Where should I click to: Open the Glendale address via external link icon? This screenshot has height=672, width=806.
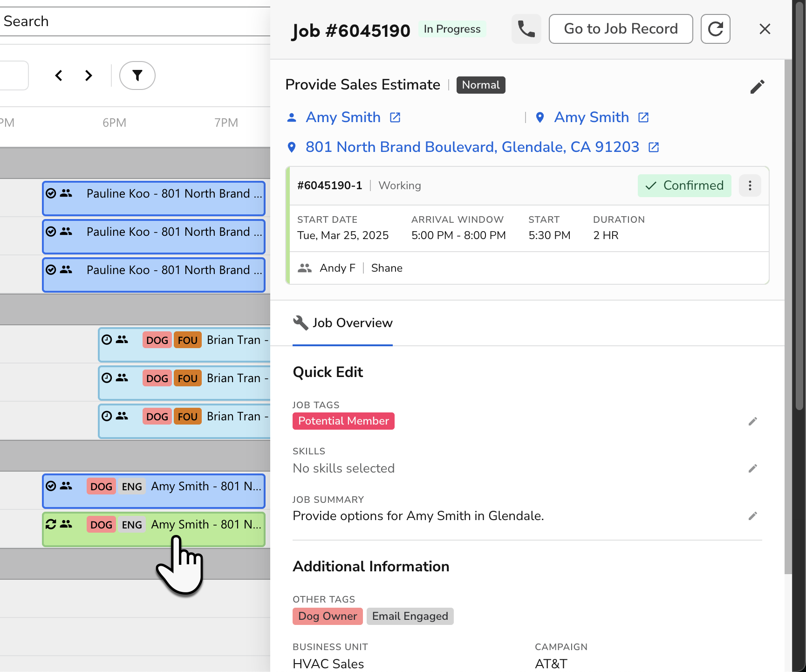pyautogui.click(x=653, y=147)
